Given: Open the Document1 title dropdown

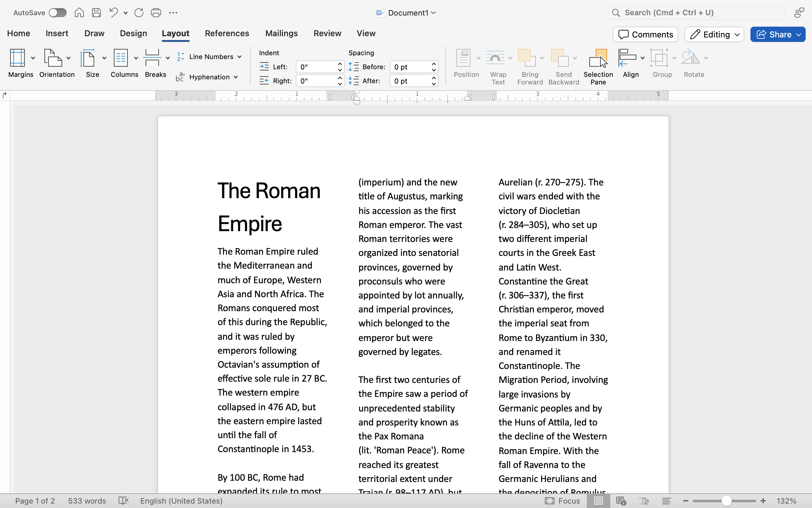Looking at the screenshot, I should coord(433,13).
